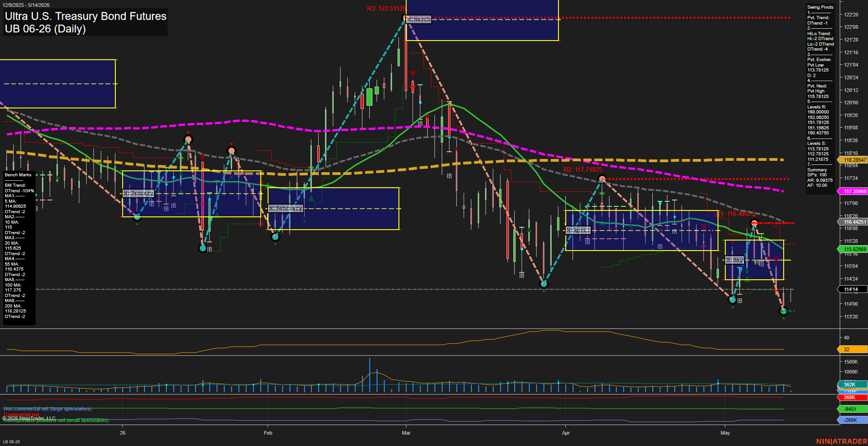Click green 115.62969 price marker

[852, 249]
